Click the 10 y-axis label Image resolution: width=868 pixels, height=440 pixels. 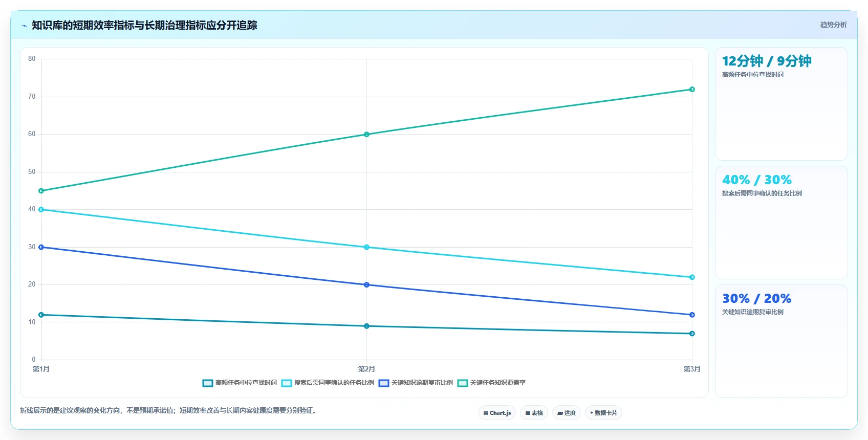click(x=32, y=322)
